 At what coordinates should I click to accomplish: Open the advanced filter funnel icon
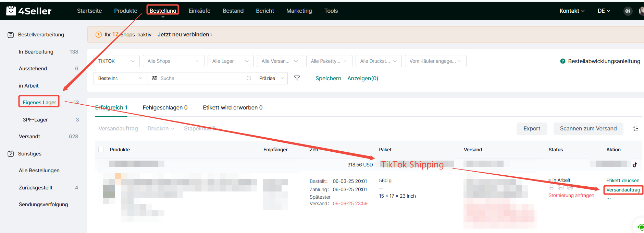point(297,78)
